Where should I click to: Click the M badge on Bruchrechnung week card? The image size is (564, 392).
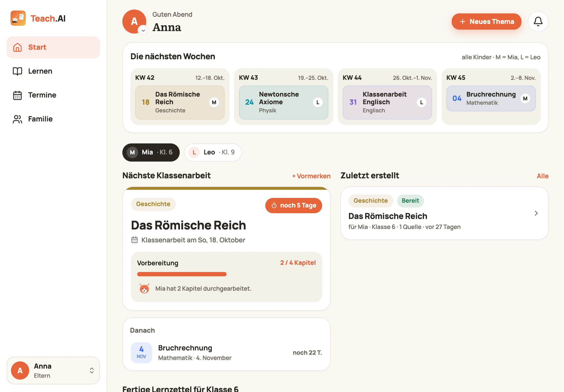(525, 98)
